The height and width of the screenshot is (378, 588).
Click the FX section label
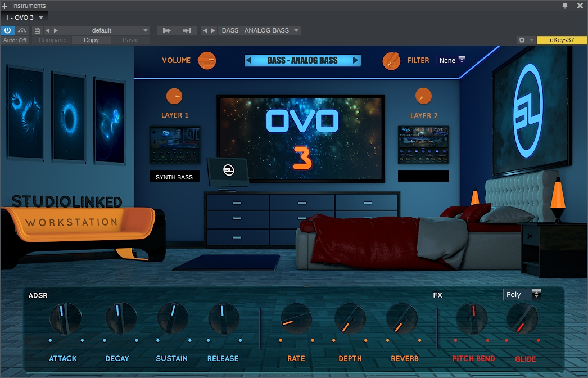pos(437,295)
